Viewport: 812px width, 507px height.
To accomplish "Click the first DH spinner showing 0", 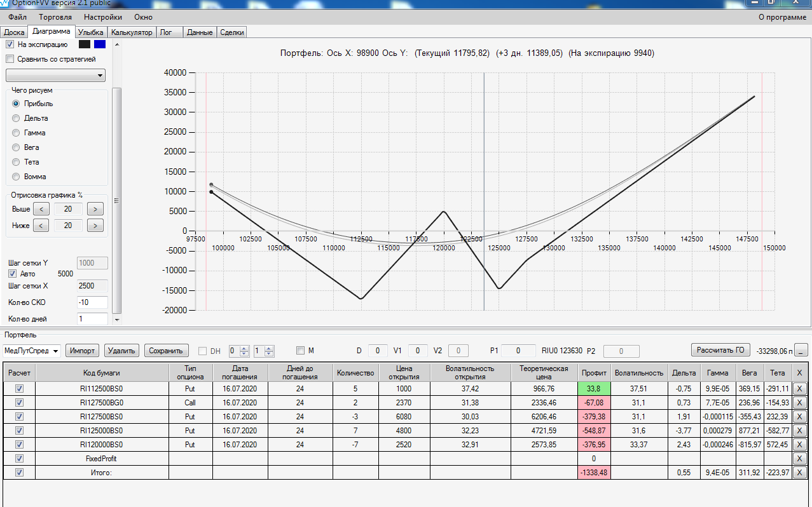I will pos(239,351).
